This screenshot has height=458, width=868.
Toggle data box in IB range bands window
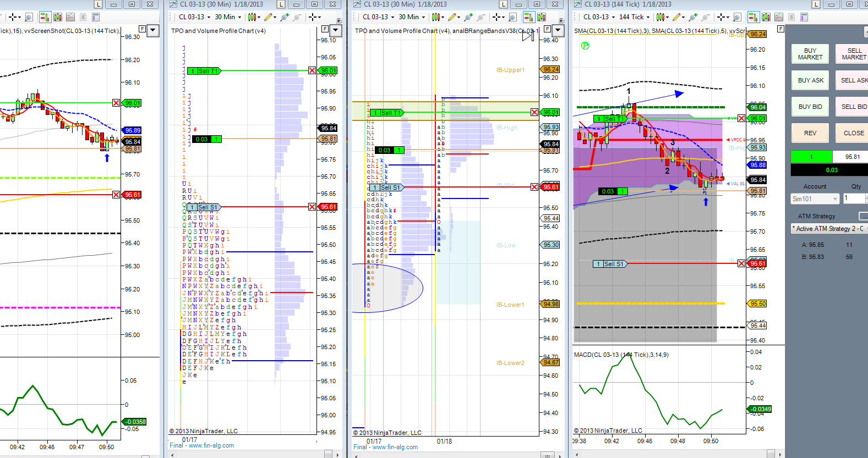(542, 17)
